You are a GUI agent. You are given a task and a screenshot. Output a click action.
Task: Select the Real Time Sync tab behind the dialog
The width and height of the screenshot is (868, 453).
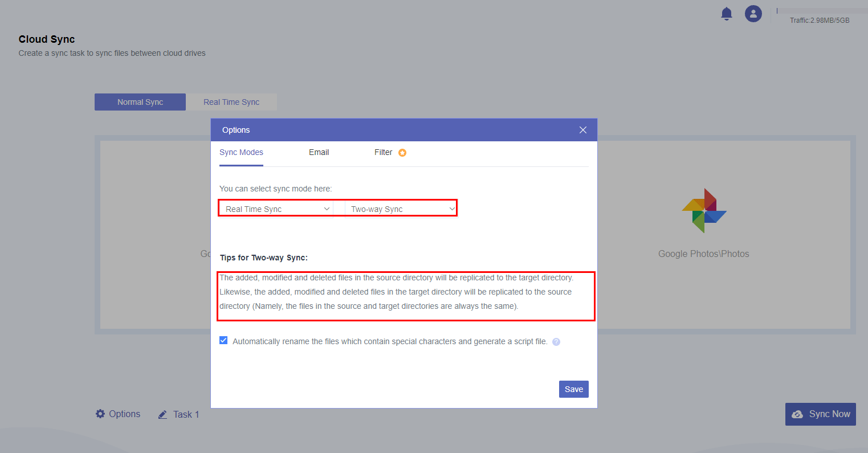click(231, 102)
